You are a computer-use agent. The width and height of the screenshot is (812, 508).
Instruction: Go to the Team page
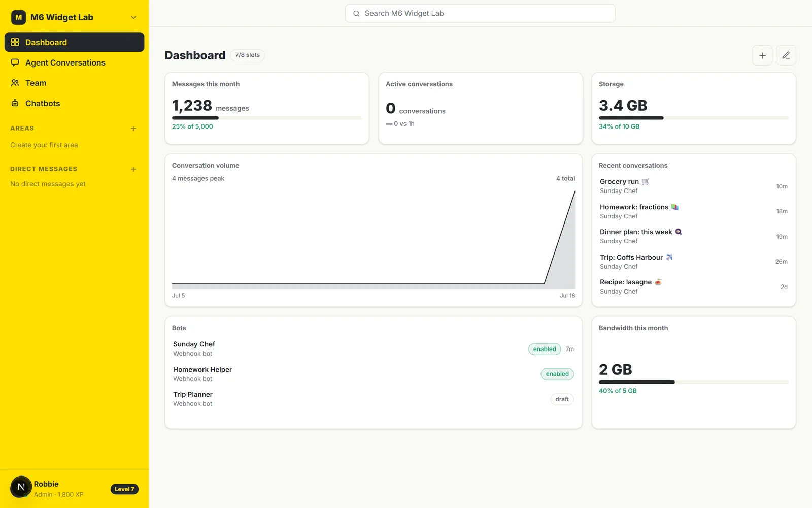click(74, 83)
